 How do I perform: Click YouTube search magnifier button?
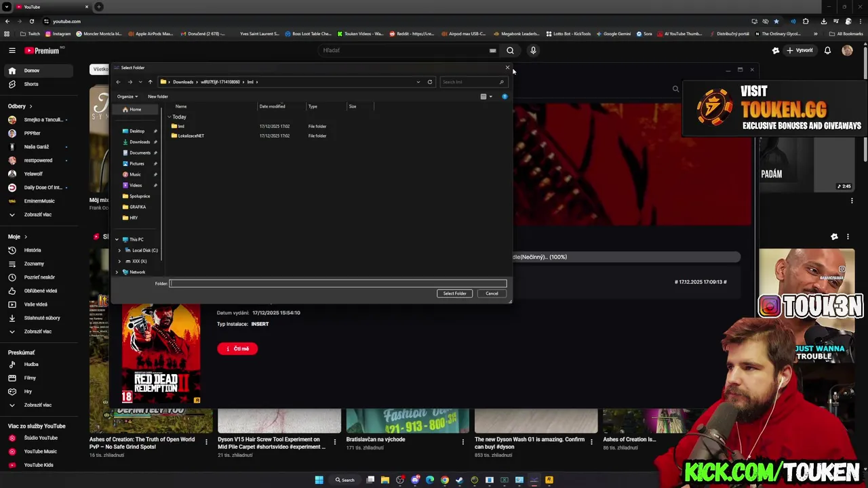510,50
